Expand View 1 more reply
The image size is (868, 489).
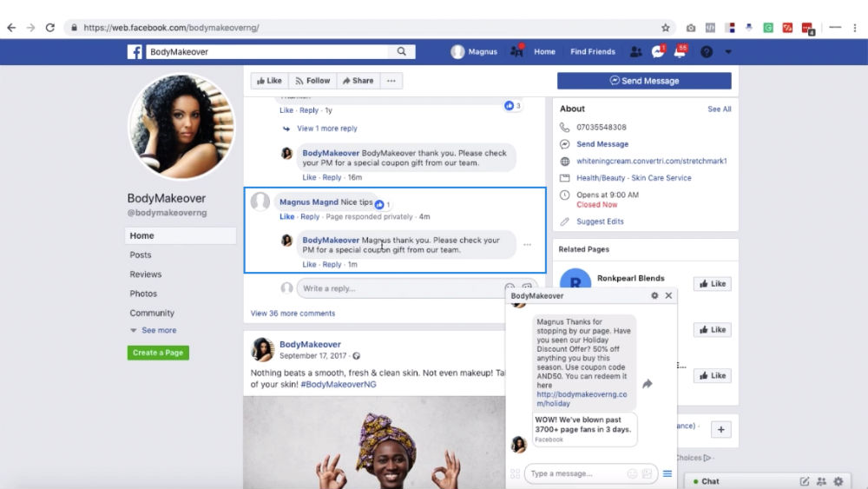coord(327,129)
